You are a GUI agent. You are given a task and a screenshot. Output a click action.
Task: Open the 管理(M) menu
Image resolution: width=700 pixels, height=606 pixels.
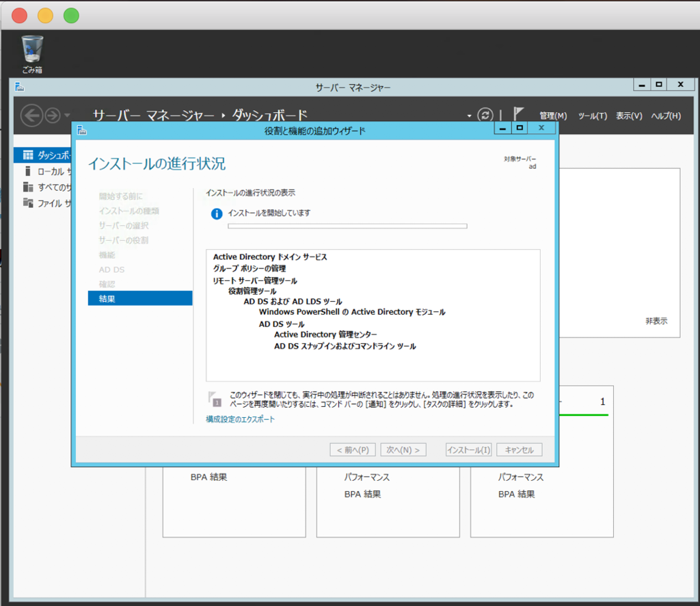553,116
